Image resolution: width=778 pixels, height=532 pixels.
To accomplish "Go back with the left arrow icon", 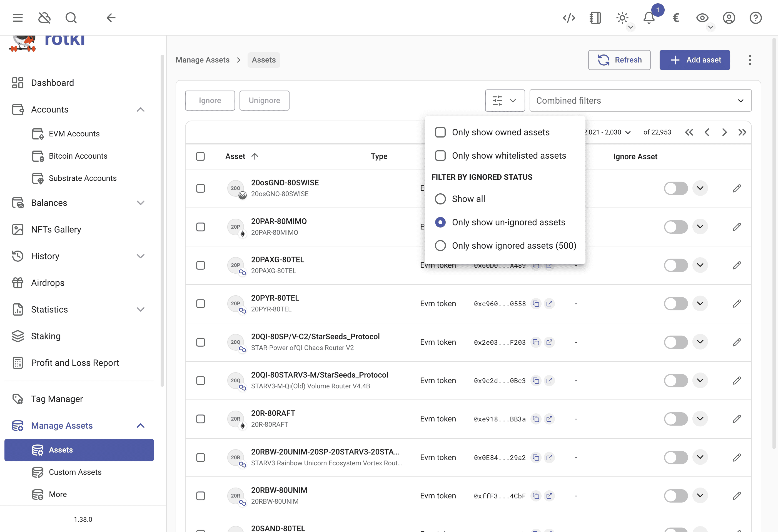I will coord(111,18).
